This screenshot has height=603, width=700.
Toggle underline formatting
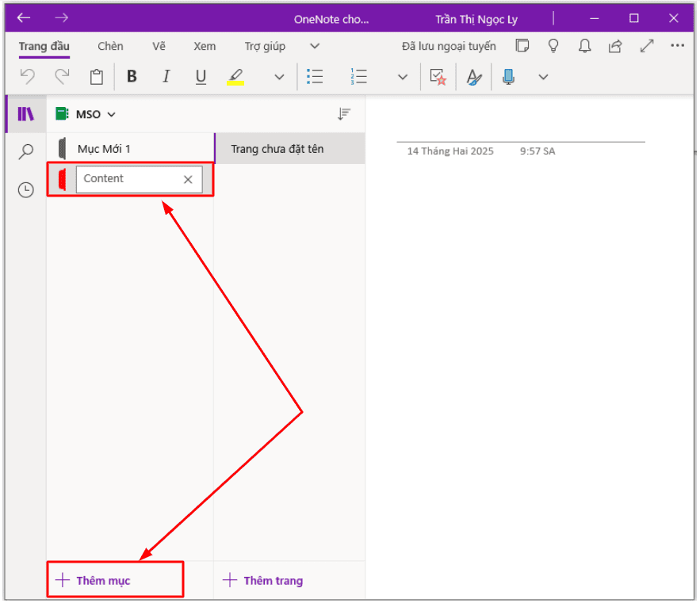tap(201, 77)
